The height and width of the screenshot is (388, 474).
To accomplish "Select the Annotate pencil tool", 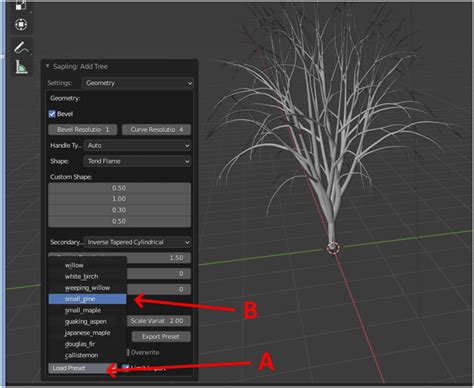I will point(22,47).
